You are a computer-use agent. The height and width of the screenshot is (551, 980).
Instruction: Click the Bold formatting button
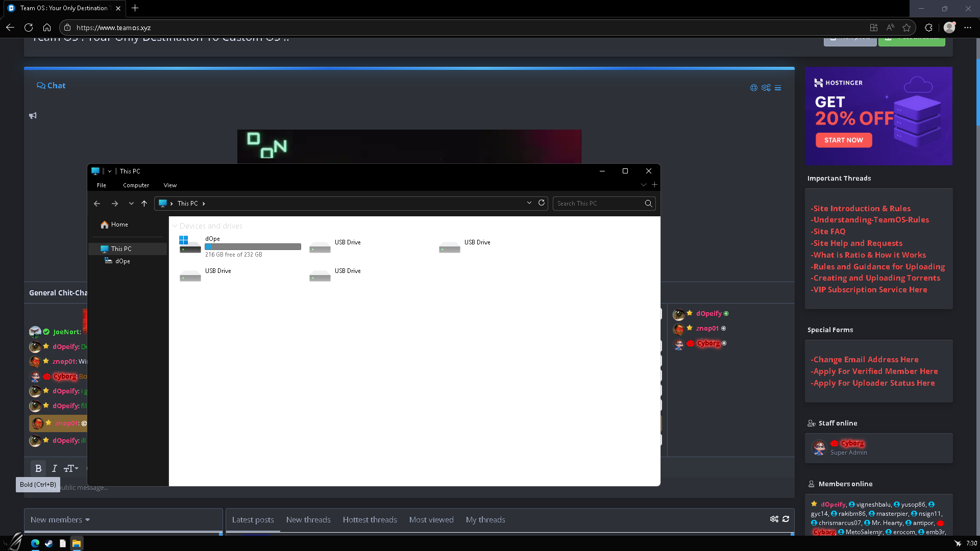(x=38, y=468)
